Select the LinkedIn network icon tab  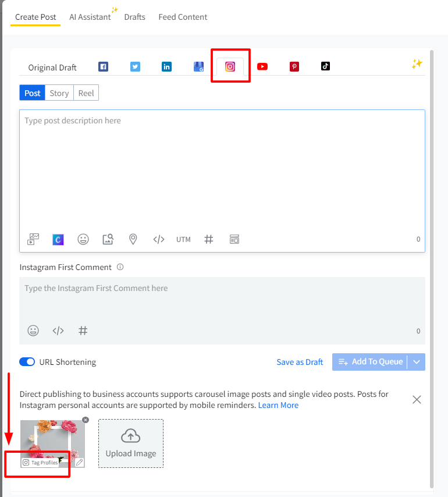166,66
